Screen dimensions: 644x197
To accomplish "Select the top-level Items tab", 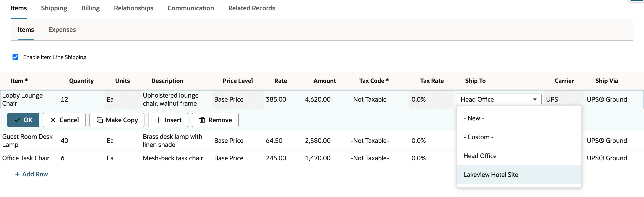I will coord(19,8).
